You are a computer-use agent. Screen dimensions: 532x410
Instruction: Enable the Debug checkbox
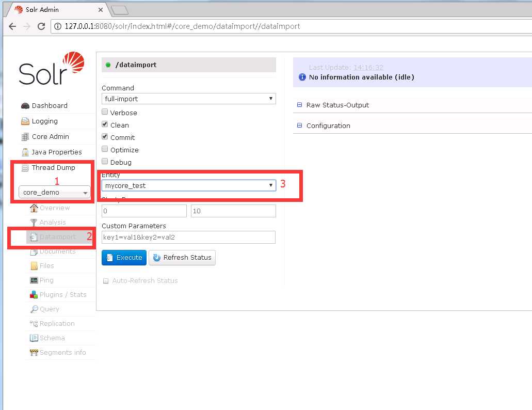point(105,161)
